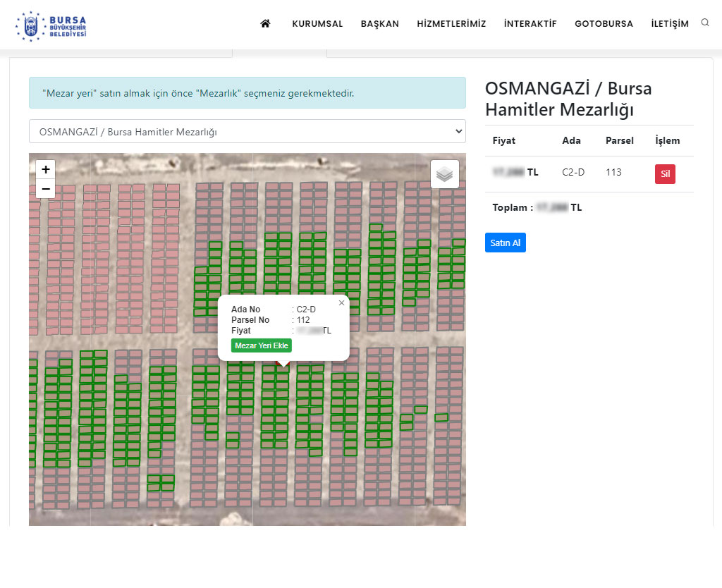Click the home icon in navigation bar

265,24
